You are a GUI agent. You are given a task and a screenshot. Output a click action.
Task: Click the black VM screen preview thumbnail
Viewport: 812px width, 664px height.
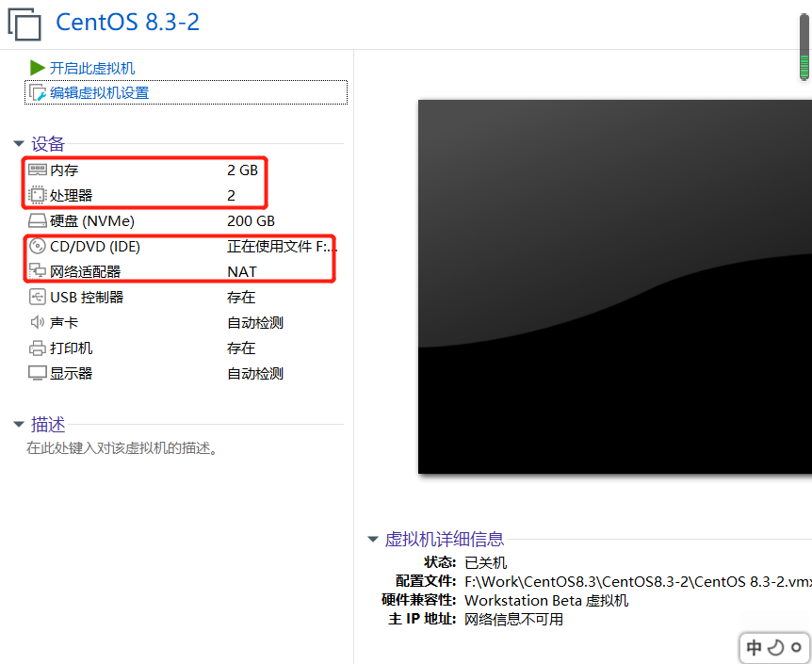615,286
